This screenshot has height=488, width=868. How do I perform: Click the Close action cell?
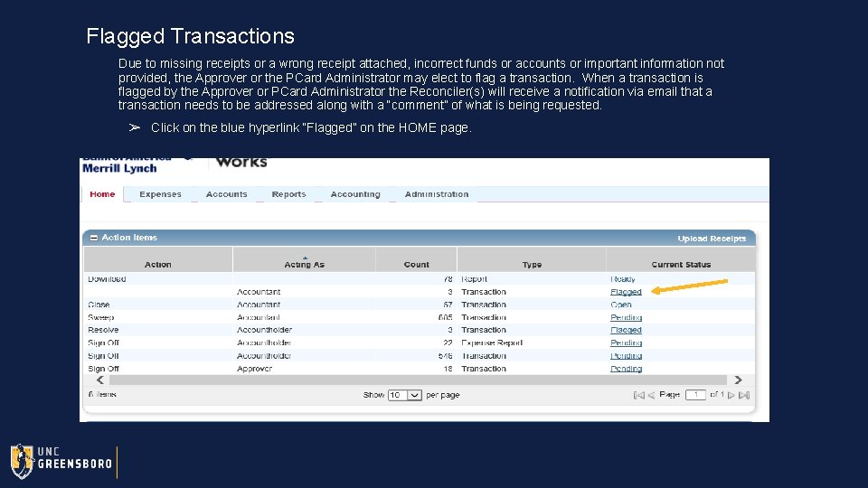99,305
